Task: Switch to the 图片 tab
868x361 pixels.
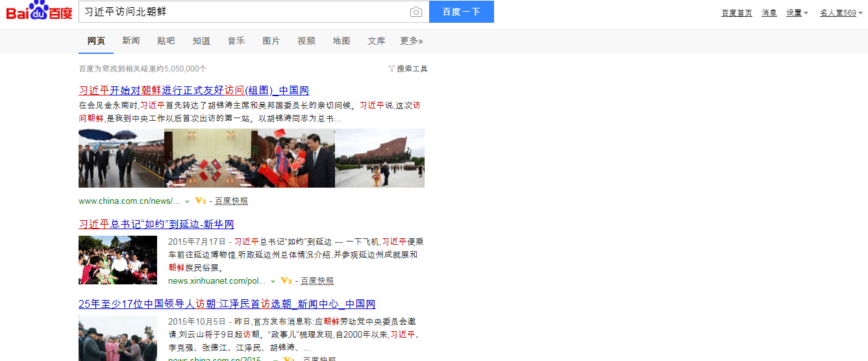Action: tap(271, 41)
